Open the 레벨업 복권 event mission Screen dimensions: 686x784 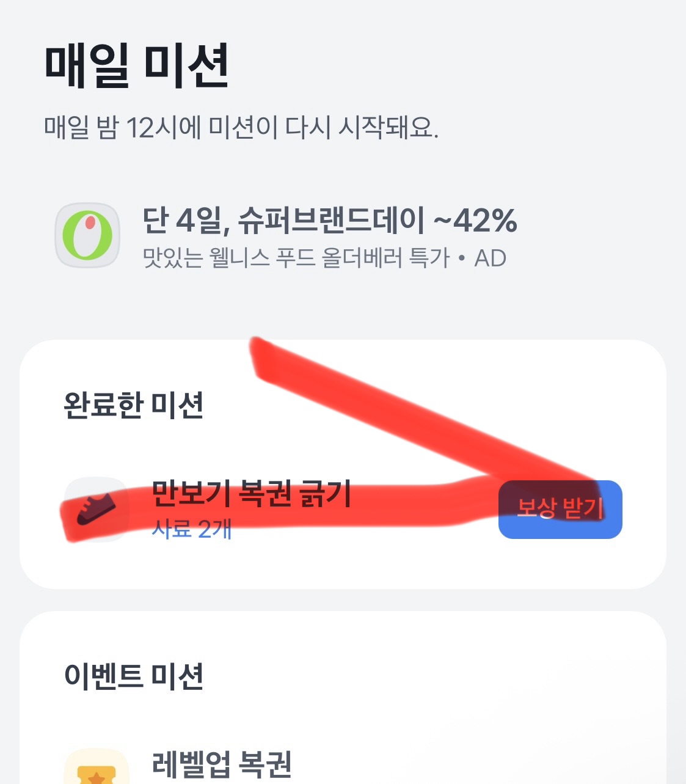[221, 764]
